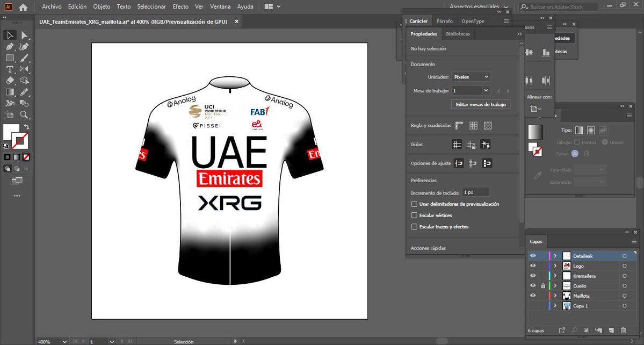Switch to the Bibliotecas tab
Screen dimensions: 644x345
coord(458,34)
